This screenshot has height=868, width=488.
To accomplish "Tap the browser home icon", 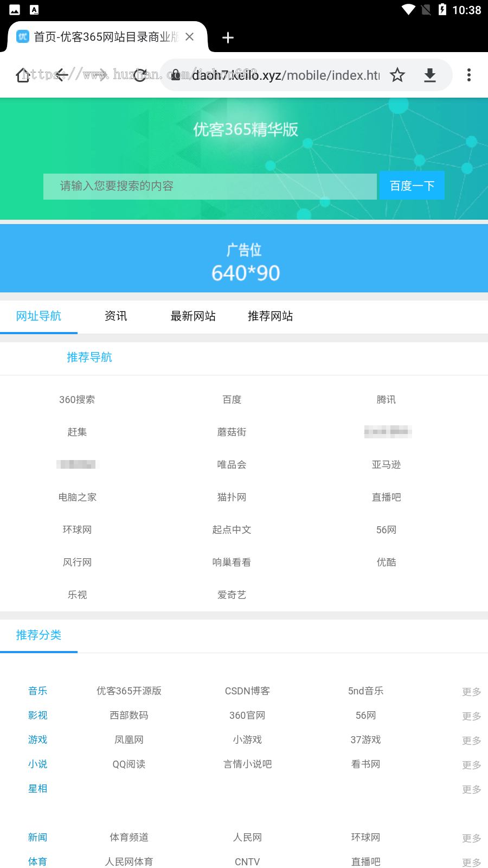I will (x=23, y=75).
